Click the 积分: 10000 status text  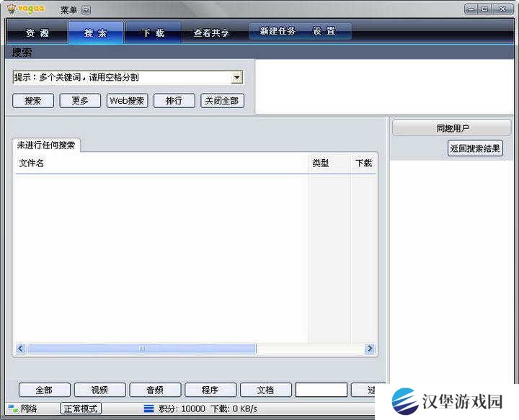[182, 408]
